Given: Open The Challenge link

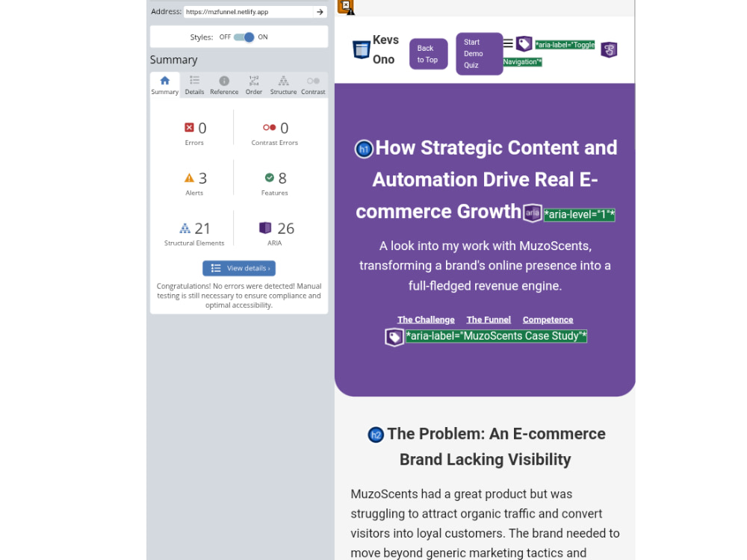Looking at the screenshot, I should (426, 320).
